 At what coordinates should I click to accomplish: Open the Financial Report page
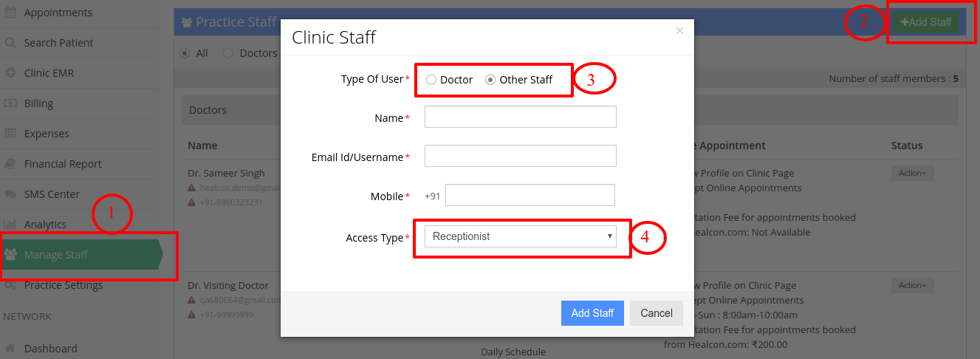tap(63, 164)
